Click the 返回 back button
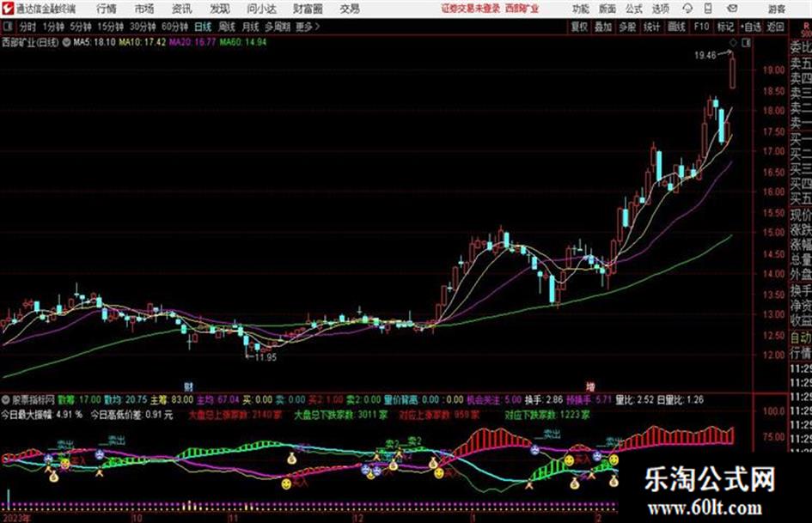 (776, 27)
